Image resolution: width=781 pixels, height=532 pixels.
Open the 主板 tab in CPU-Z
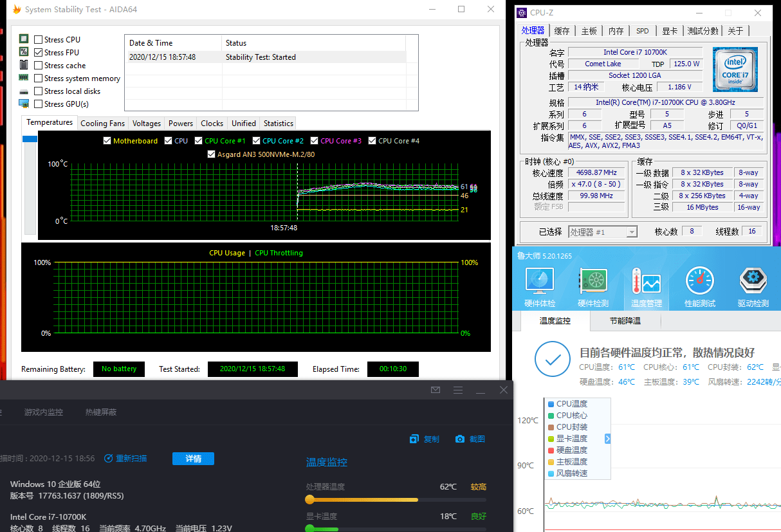[x=589, y=31]
